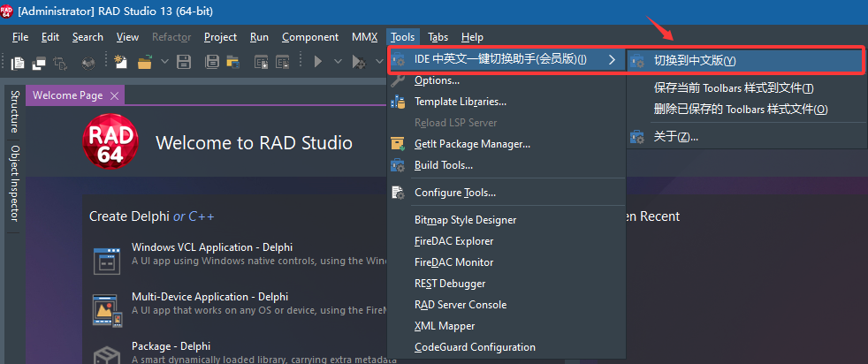Open the Options entry in Tools menu
The height and width of the screenshot is (364, 868).
click(437, 80)
